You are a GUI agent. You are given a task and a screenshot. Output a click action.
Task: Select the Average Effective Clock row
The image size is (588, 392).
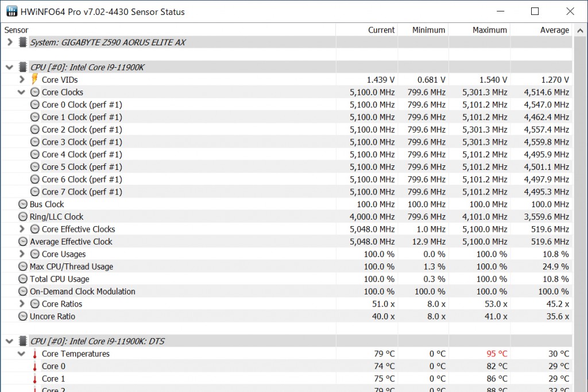tap(287, 242)
